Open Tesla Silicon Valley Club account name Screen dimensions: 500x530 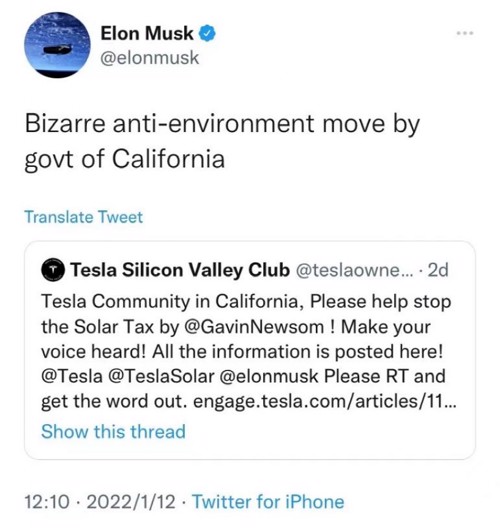pos(180,270)
